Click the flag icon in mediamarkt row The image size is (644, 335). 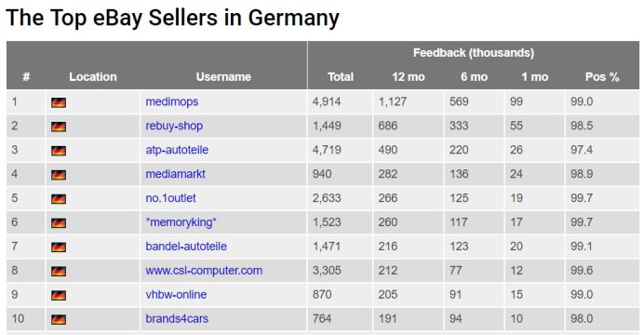click(59, 175)
